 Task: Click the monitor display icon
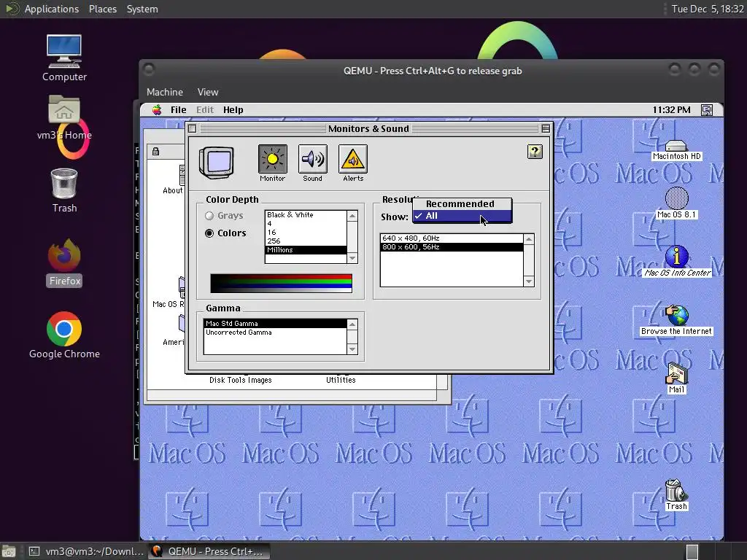coord(217,163)
